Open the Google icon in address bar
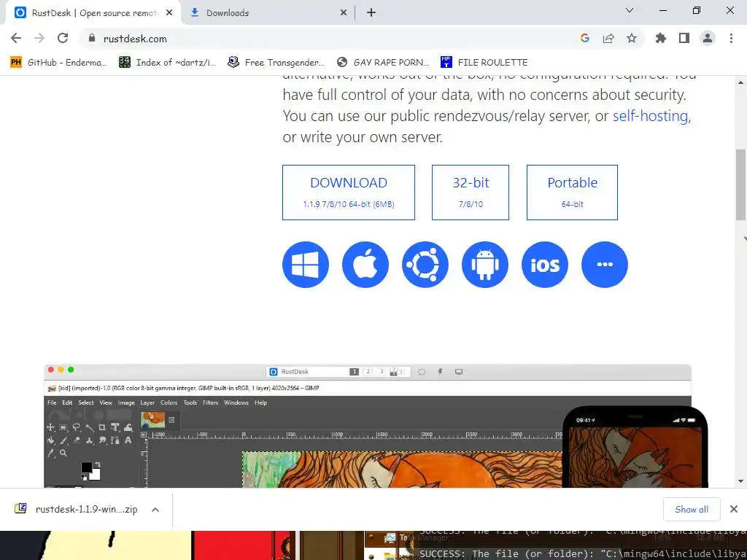The width and height of the screenshot is (747, 560). (585, 39)
